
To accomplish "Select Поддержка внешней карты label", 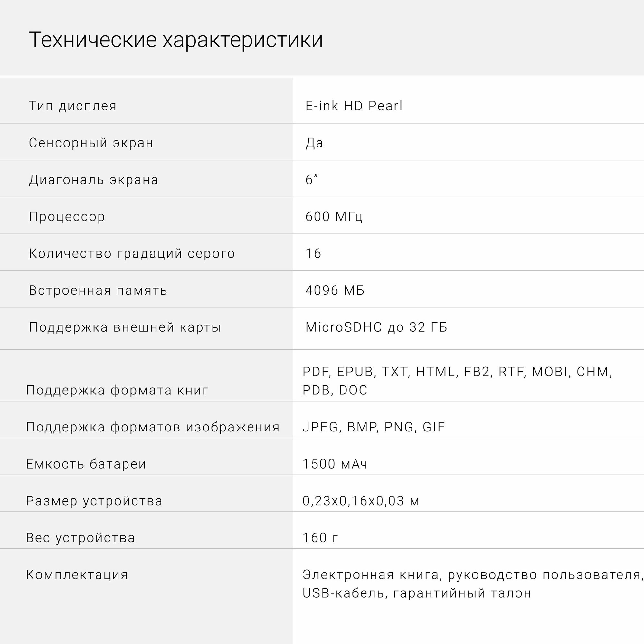I will point(125,328).
